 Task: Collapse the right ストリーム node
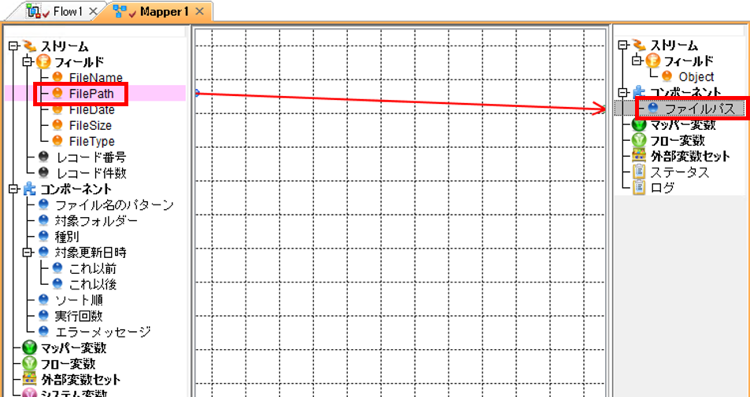pyautogui.click(x=622, y=45)
